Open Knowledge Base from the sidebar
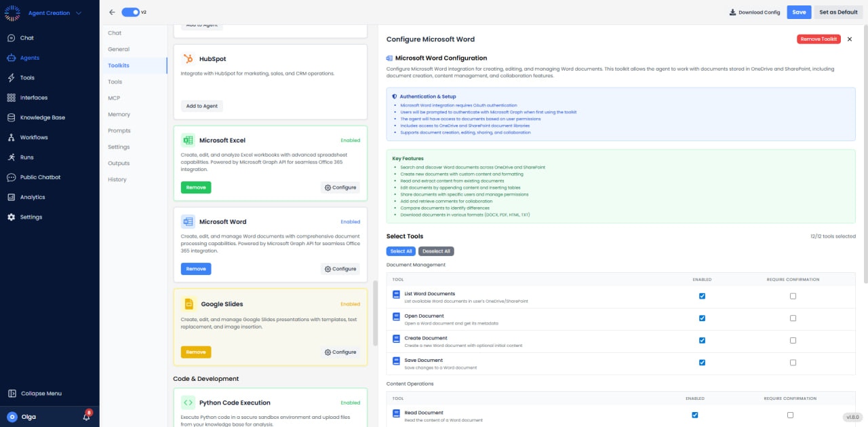Screen dimensions: 868x427 [x=42, y=117]
